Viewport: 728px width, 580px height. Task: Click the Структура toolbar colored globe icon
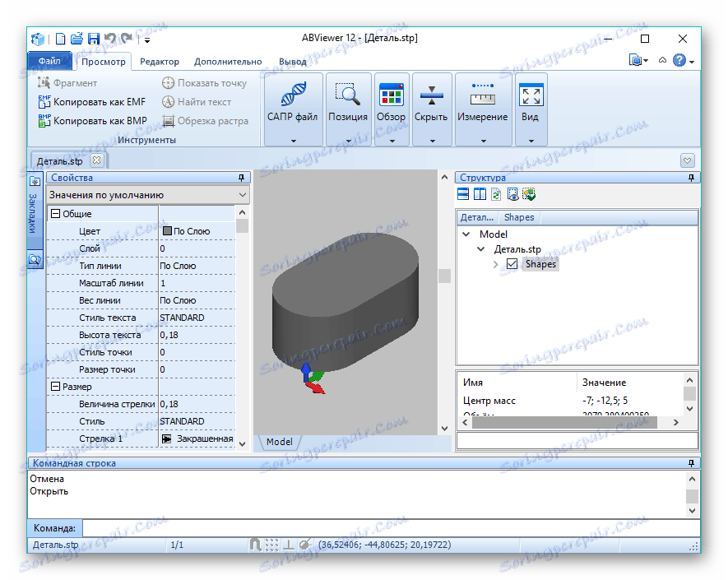click(529, 194)
